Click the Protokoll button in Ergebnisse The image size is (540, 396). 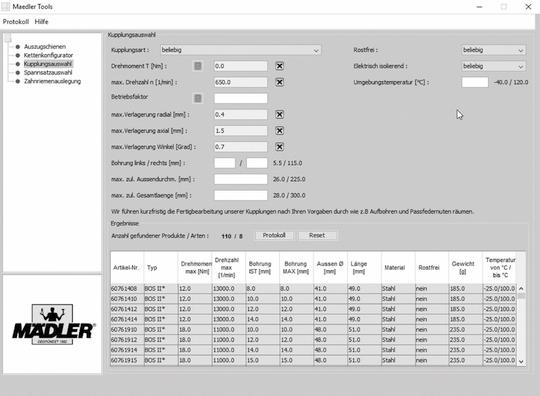coord(274,236)
